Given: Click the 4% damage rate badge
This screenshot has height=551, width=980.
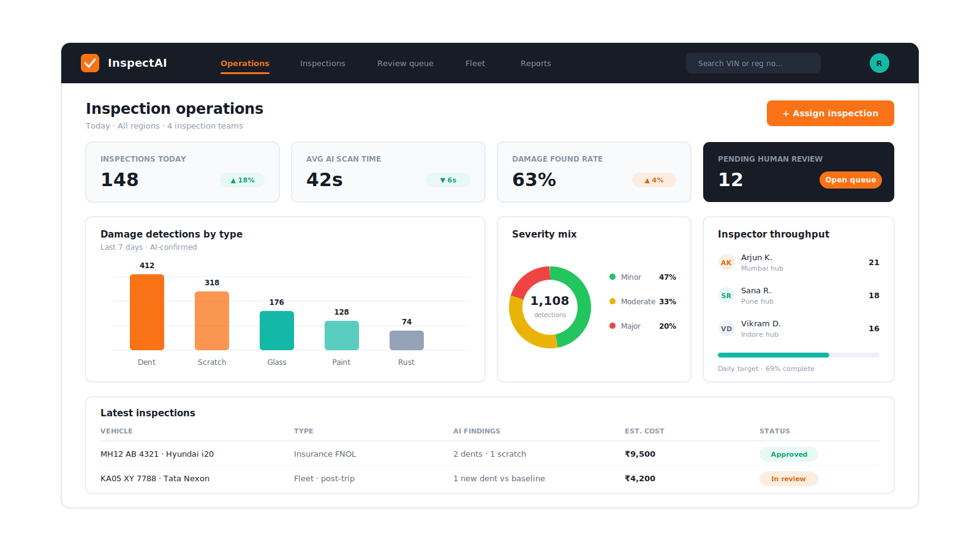Looking at the screenshot, I should [x=654, y=180].
